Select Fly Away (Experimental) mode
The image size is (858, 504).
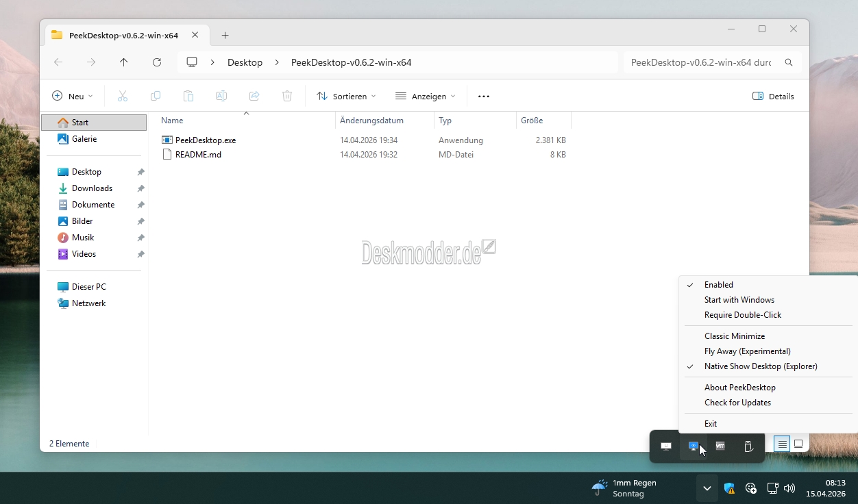tap(747, 351)
